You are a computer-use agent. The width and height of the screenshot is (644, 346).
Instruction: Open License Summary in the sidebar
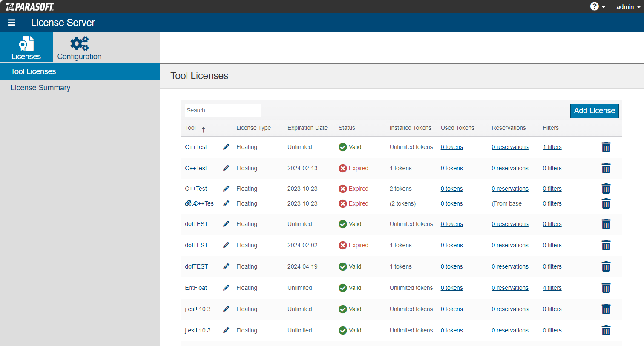click(x=40, y=88)
